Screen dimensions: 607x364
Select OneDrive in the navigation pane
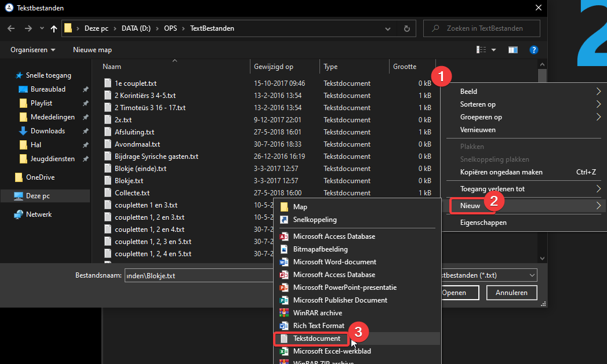pos(40,177)
